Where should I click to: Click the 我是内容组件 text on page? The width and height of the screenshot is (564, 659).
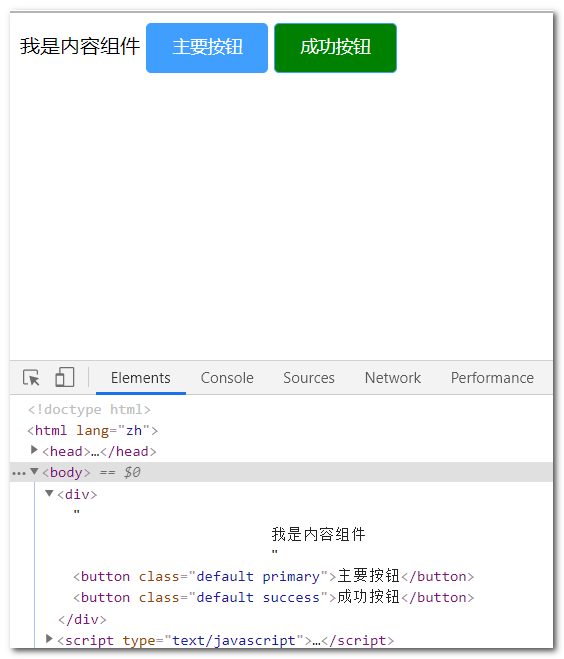coord(79,46)
